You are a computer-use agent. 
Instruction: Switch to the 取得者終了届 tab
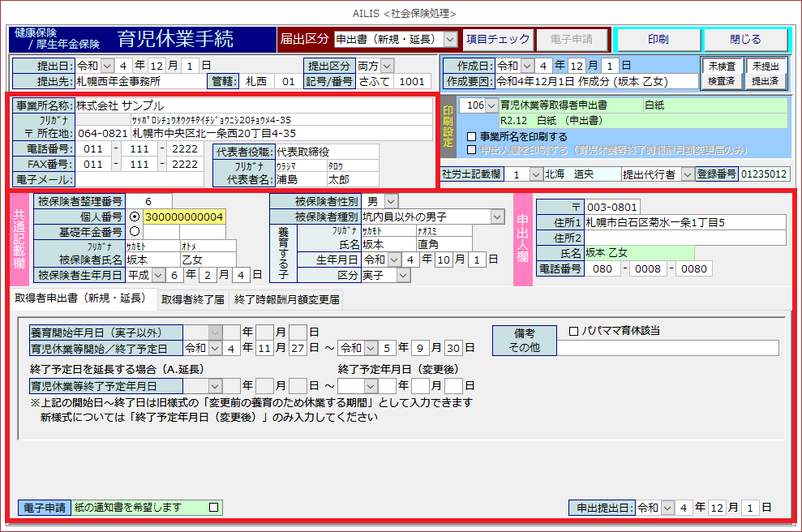click(x=192, y=299)
